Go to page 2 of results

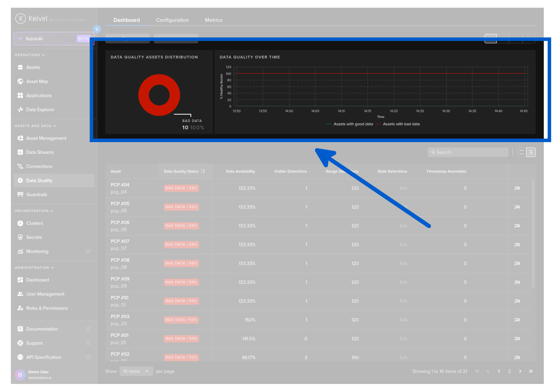coord(509,371)
